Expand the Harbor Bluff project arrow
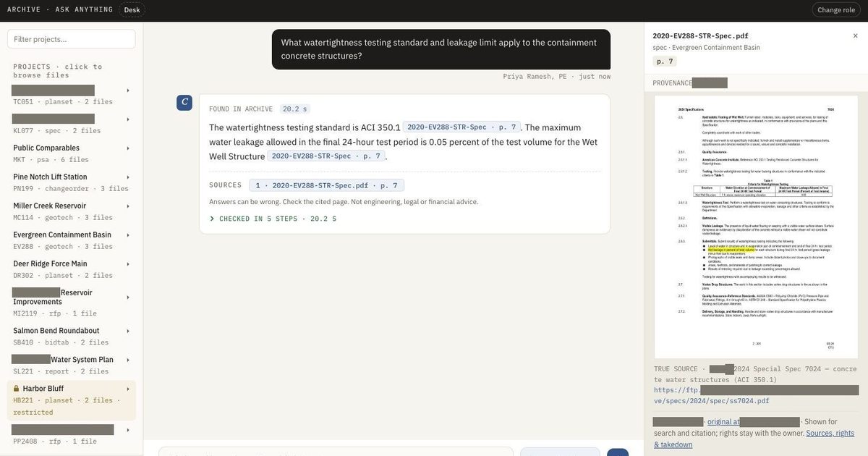 128,389
